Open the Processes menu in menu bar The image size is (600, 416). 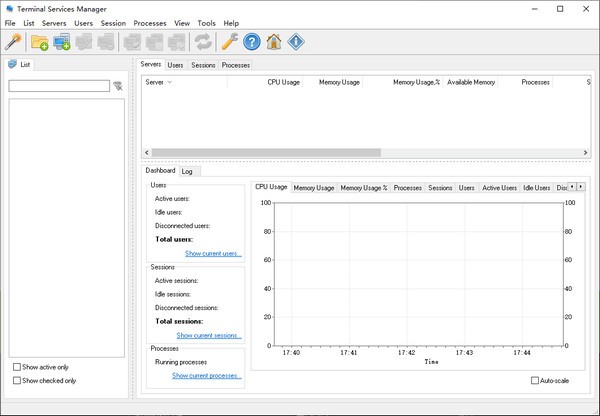(x=150, y=23)
